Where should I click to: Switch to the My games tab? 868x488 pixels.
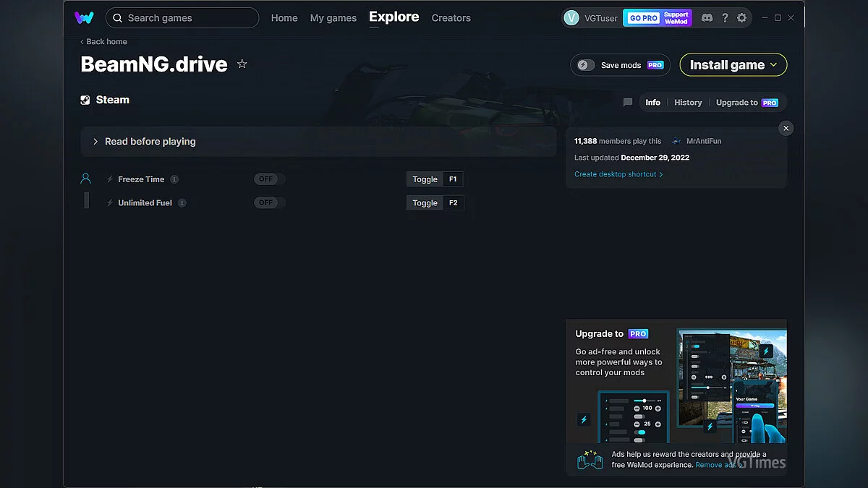click(x=333, y=18)
